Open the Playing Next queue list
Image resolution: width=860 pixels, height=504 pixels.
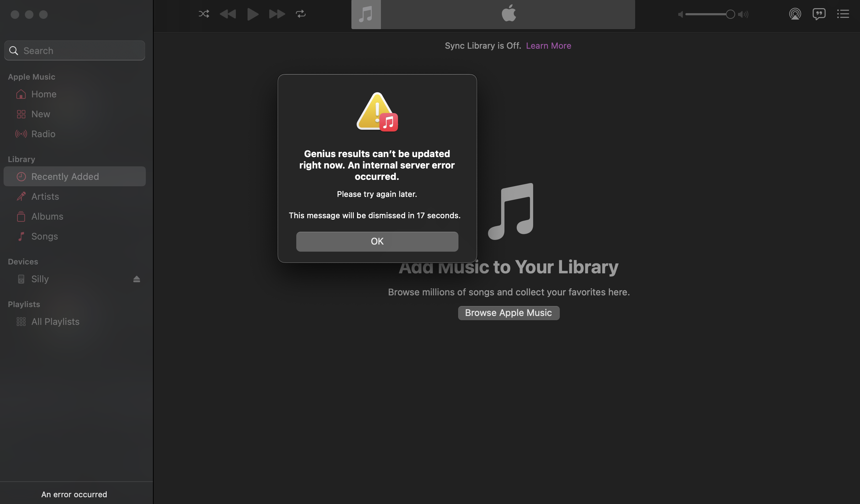pos(843,14)
